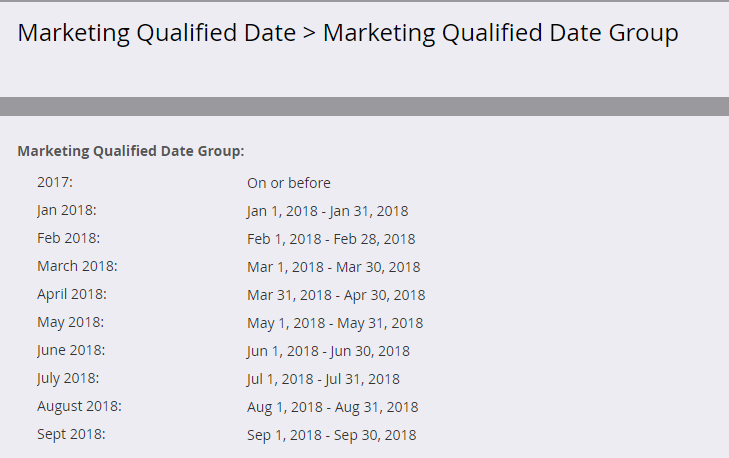Select the Jun 1, 2018 - Jun 30, 2018 range
Screen dimensions: 729x458
(328, 351)
